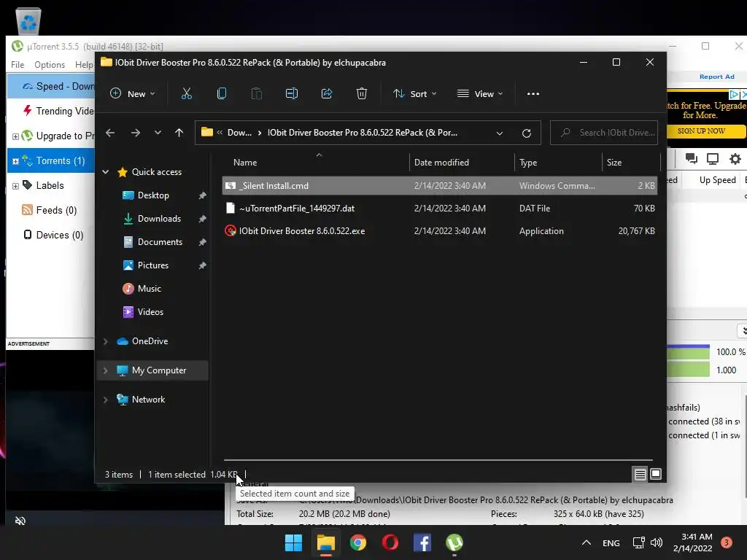Open uTorrent Help menu
The height and width of the screenshot is (560, 747).
pos(84,65)
